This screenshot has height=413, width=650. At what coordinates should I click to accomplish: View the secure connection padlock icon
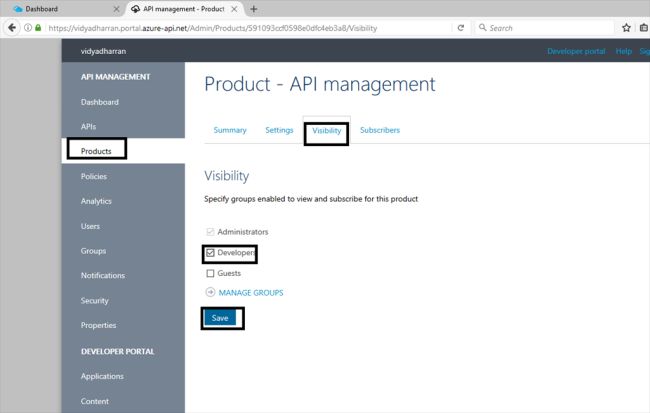(x=38, y=28)
